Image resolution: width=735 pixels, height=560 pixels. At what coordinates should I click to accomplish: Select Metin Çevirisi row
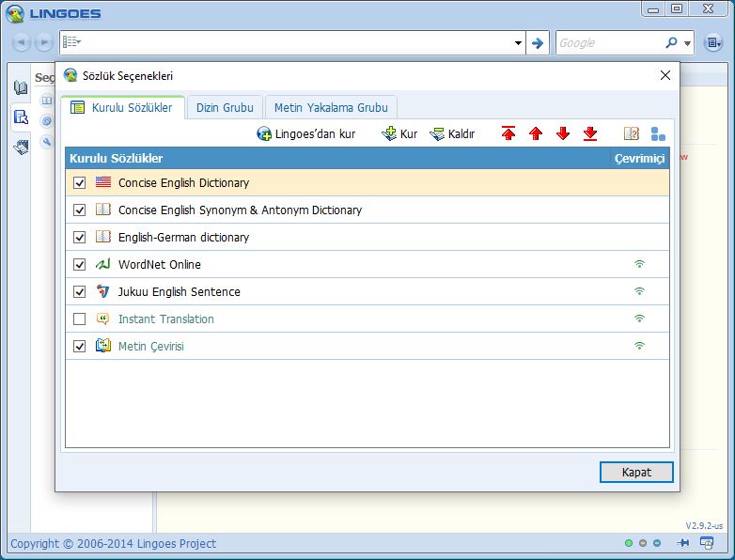click(367, 347)
